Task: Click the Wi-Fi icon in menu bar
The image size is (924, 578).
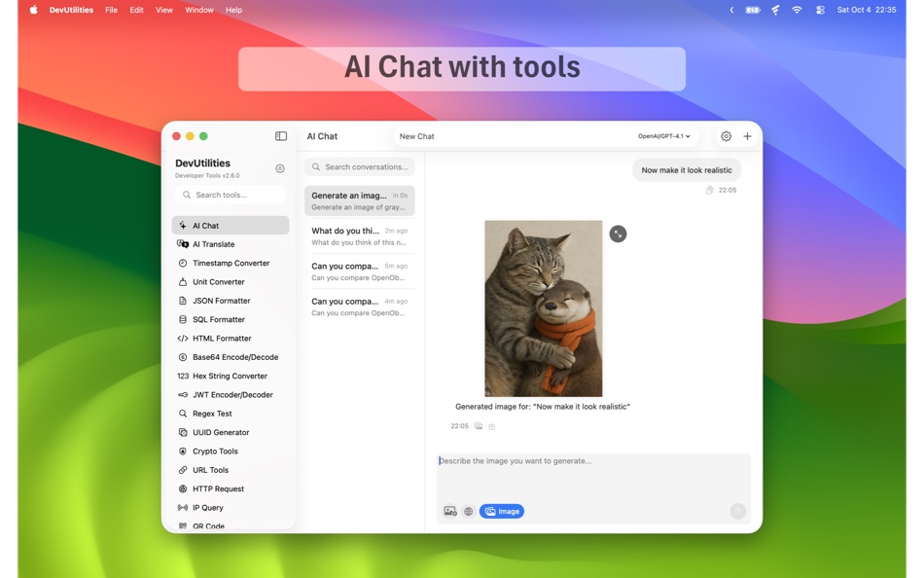Action: (797, 10)
